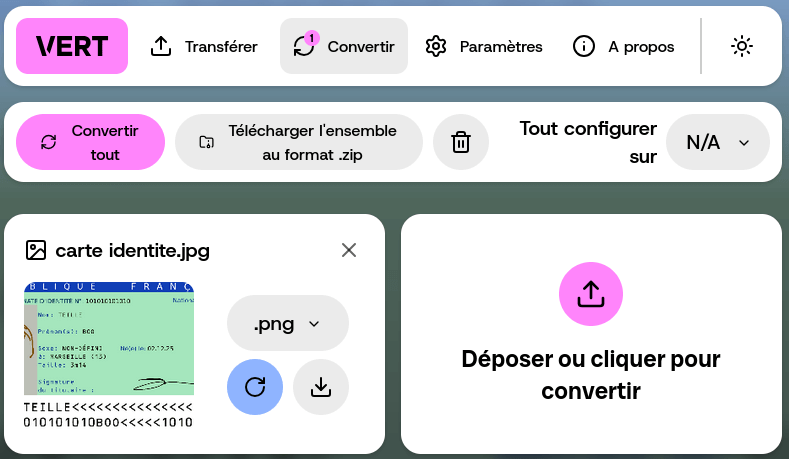Click the carte identite.jpg file name
The width and height of the screenshot is (789, 459).
[132, 250]
